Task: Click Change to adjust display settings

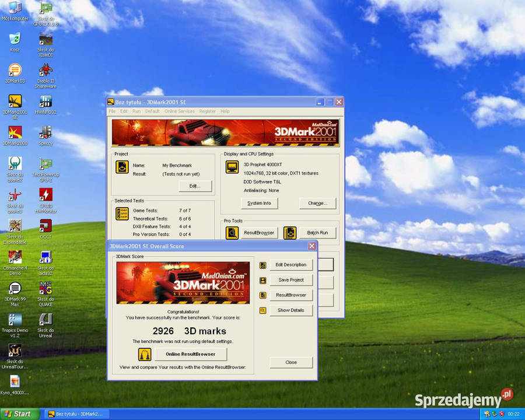Action: 317,203
